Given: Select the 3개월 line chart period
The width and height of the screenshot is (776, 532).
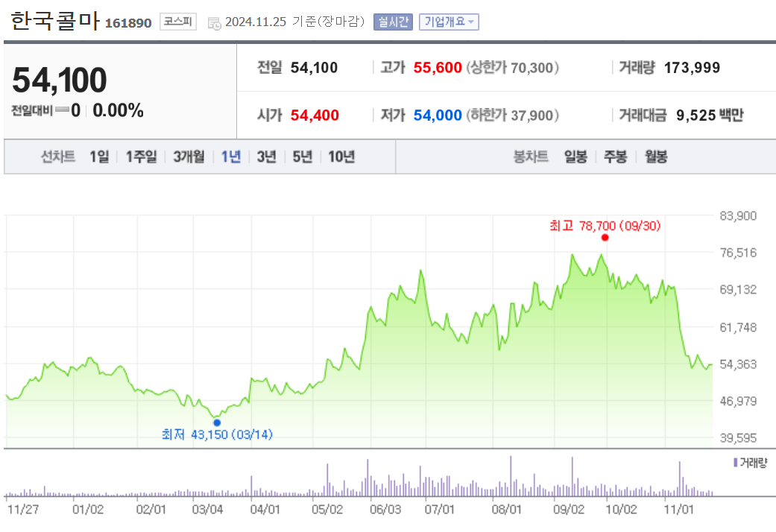Looking at the screenshot, I should click(x=189, y=157).
